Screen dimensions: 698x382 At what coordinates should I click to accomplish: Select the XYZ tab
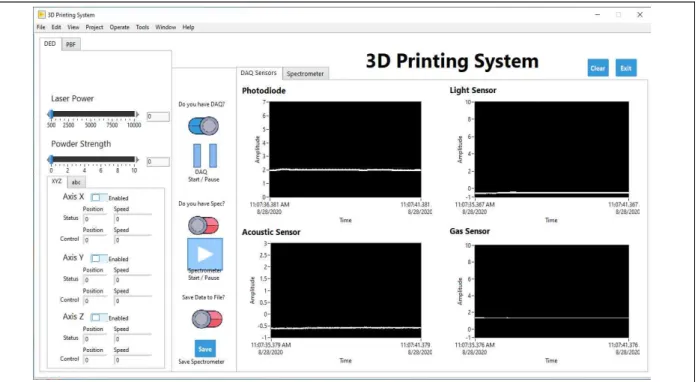[57, 181]
